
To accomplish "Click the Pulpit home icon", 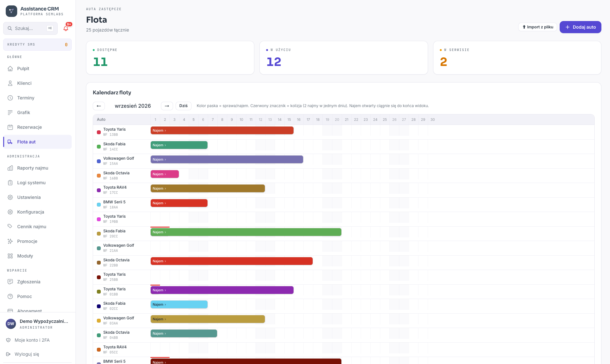I will pyautogui.click(x=10, y=69).
